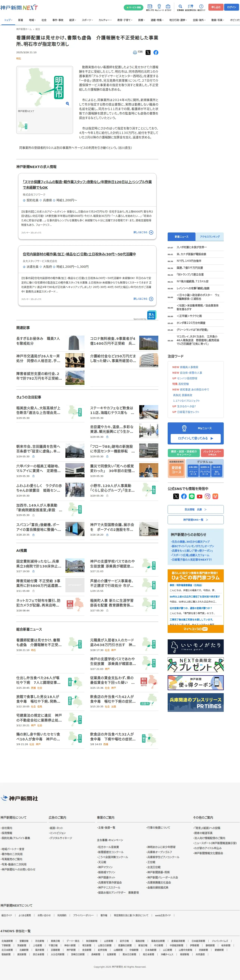Open 過去記事を見る icon in header

(x=190, y=7)
